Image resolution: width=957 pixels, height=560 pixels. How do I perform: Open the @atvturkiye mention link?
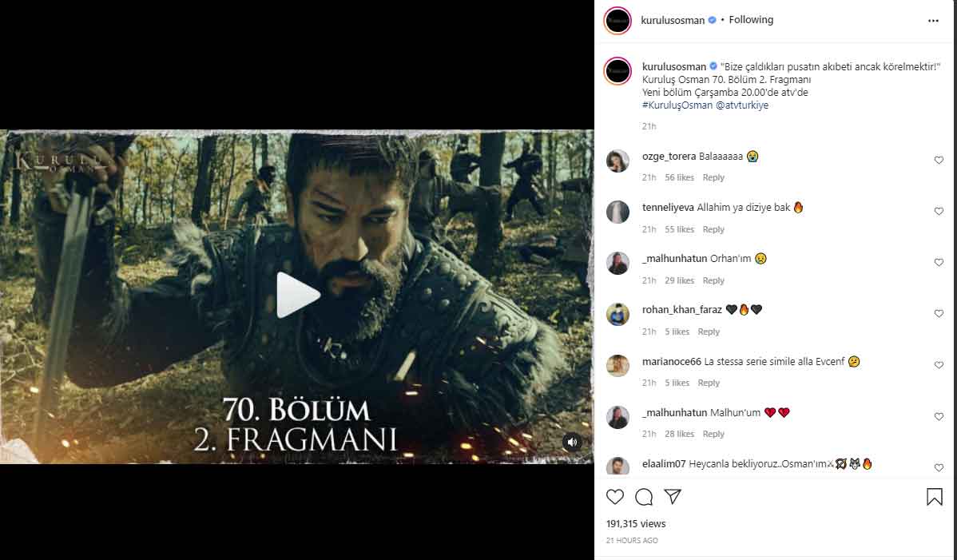click(742, 105)
